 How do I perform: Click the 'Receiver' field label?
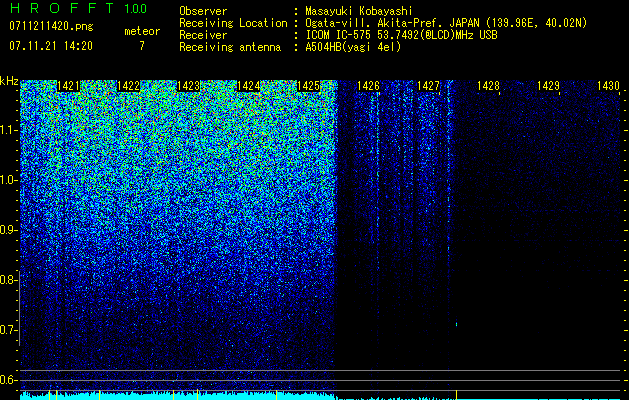pyautogui.click(x=203, y=35)
